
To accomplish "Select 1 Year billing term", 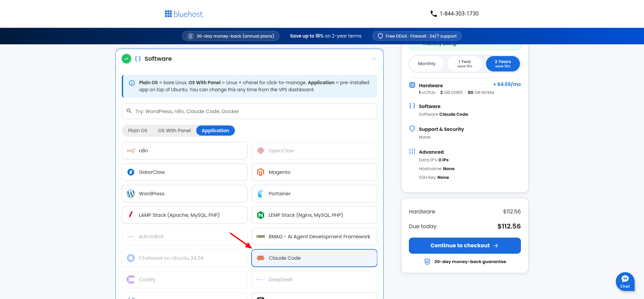I will coord(465,64).
